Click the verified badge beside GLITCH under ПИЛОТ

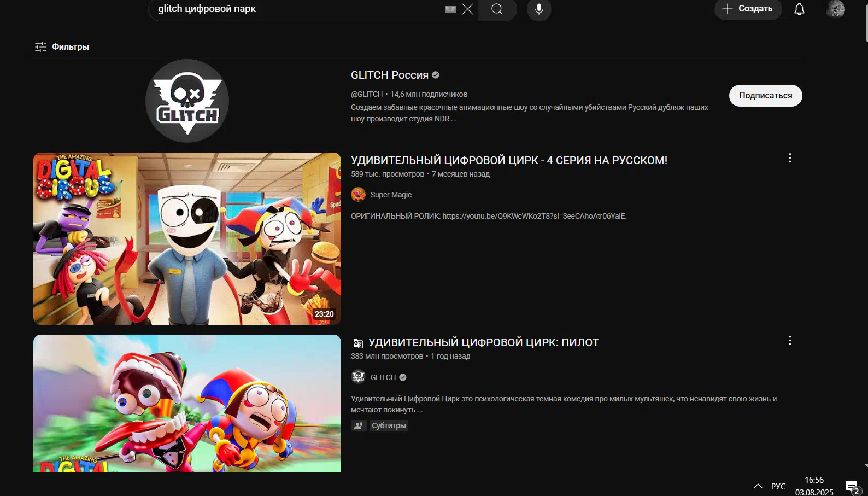[403, 377]
